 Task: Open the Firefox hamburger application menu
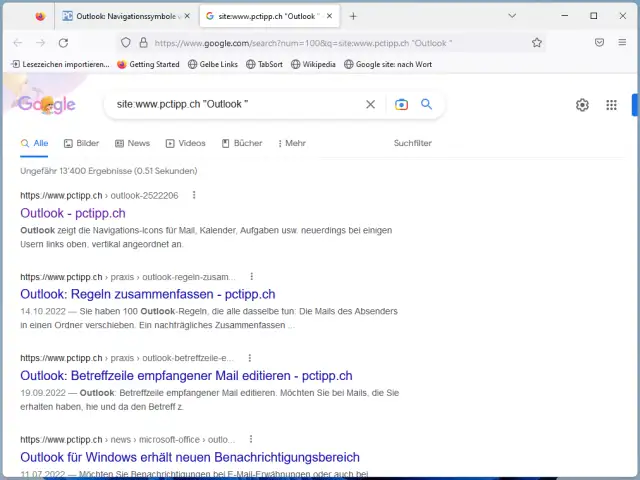(x=622, y=42)
